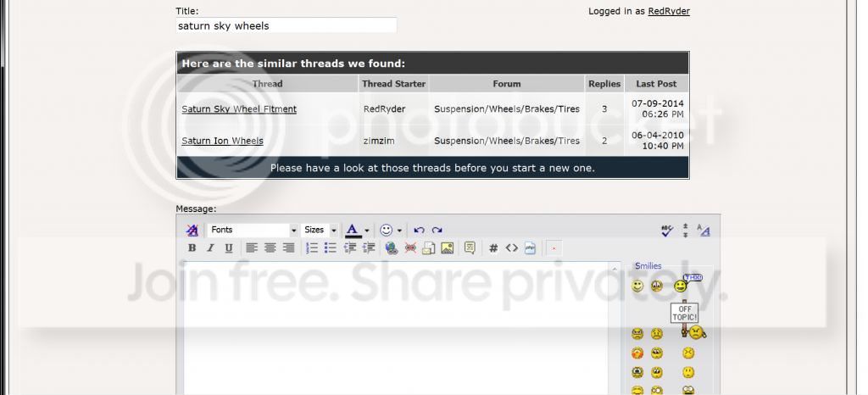Expand the smiley list dropdown arrow
The width and height of the screenshot is (868, 395).
click(399, 231)
